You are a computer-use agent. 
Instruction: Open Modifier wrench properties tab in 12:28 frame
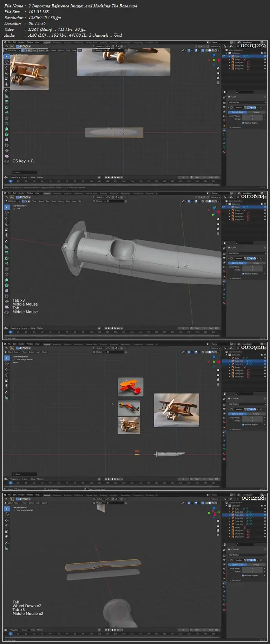(224, 583)
